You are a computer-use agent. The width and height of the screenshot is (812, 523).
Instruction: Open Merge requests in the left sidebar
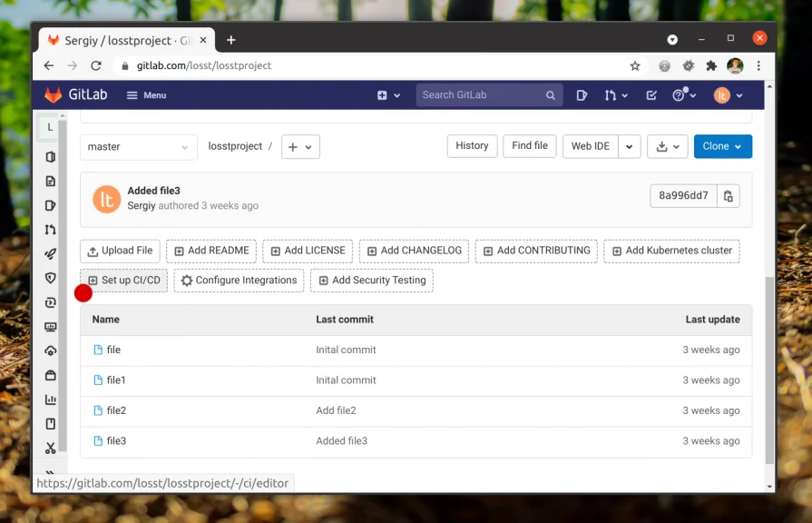tap(51, 231)
